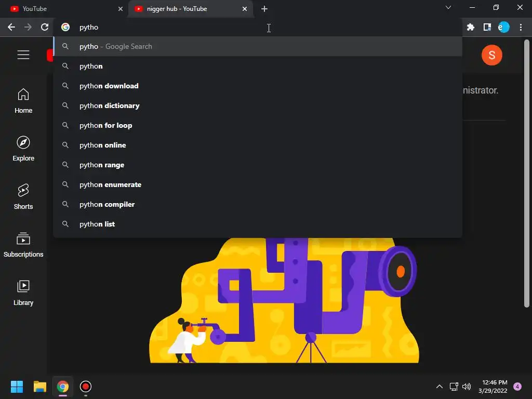Select the 'python' suggestion
Viewport: 532px width, 399px height.
[x=258, y=66]
